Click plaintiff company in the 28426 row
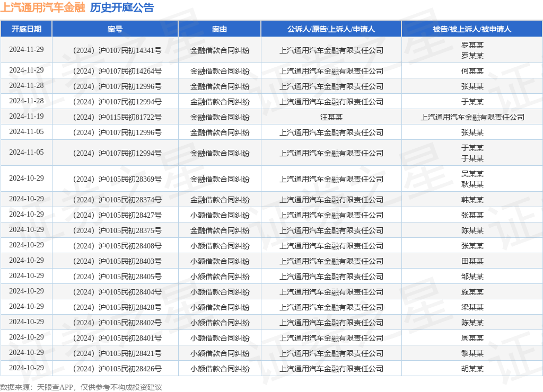 pos(331,369)
